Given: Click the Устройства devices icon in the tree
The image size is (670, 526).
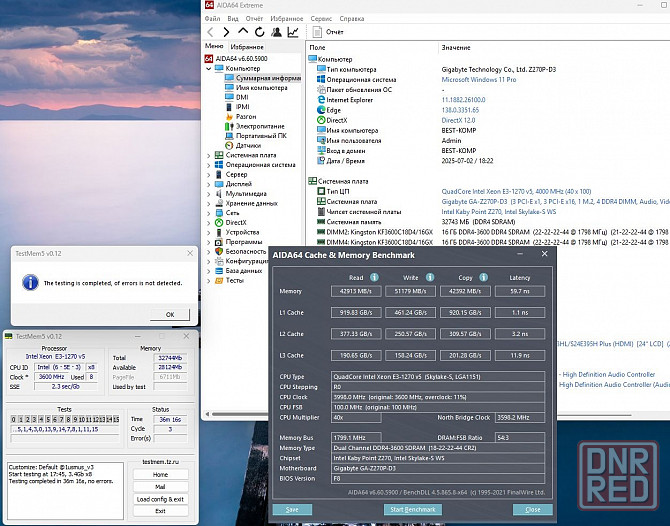Looking at the screenshot, I should point(219,232).
